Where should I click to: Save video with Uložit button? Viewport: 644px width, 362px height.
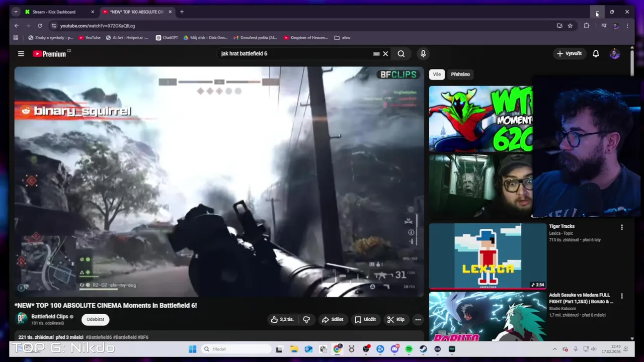[x=365, y=319]
